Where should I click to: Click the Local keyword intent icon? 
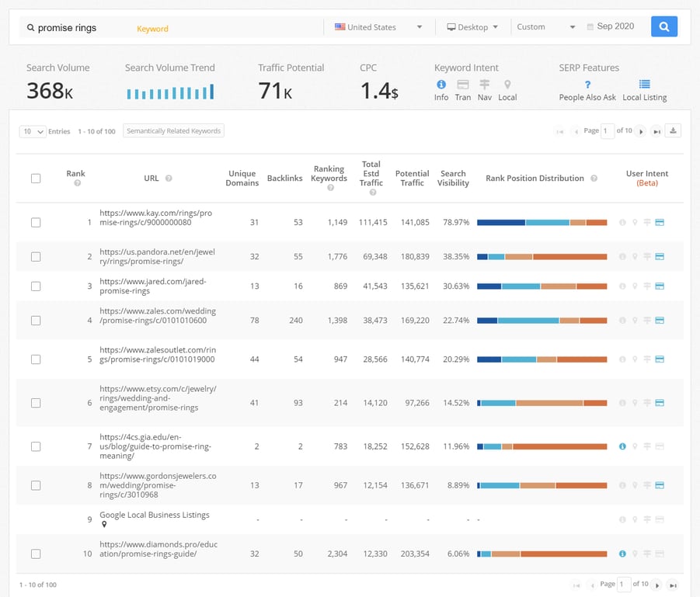pyautogui.click(x=507, y=85)
